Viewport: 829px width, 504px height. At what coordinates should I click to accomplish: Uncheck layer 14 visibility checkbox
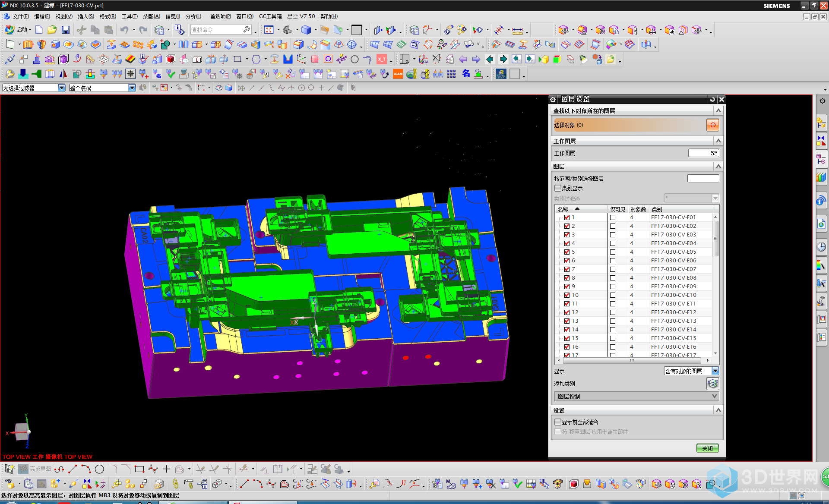pos(567,330)
